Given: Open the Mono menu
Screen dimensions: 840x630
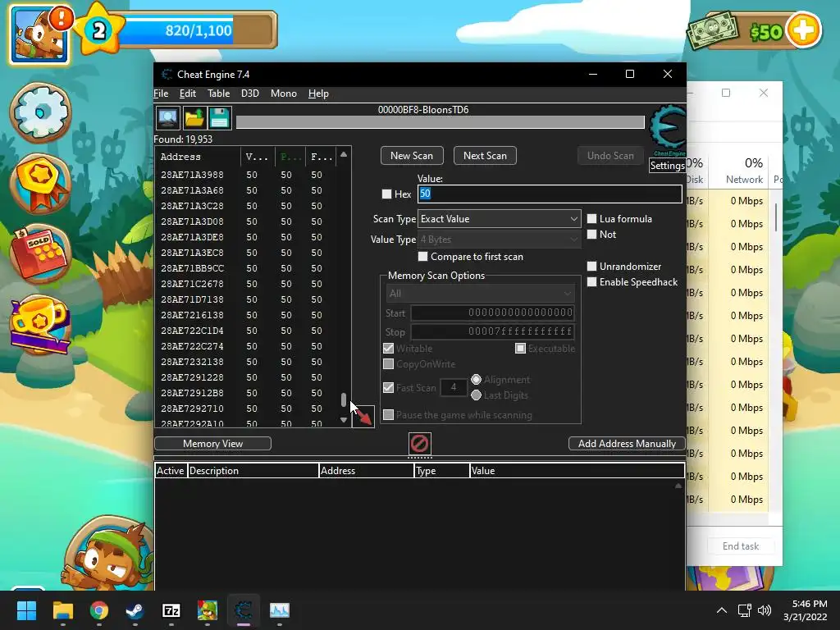Looking at the screenshot, I should (283, 94).
